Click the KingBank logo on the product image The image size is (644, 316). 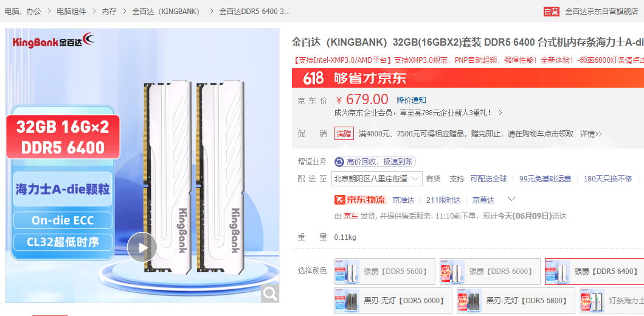(x=54, y=40)
